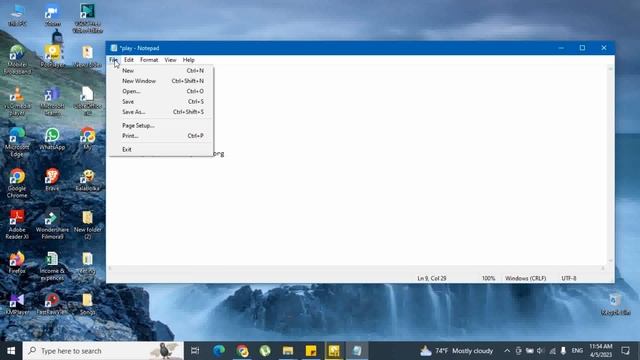Choose Open... from the File menu
This screenshot has width=640, height=360.
click(x=161, y=91)
